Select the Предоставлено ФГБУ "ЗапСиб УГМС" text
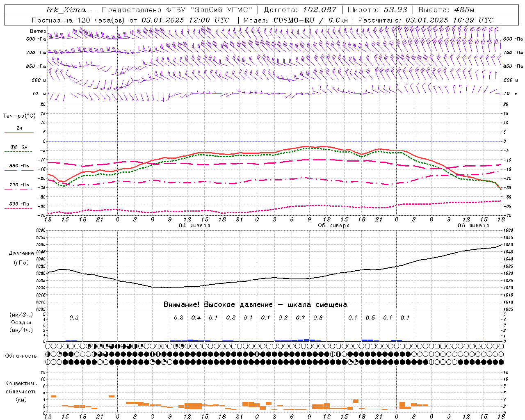Image resolution: width=525 pixels, height=420 pixels. coord(177,9)
